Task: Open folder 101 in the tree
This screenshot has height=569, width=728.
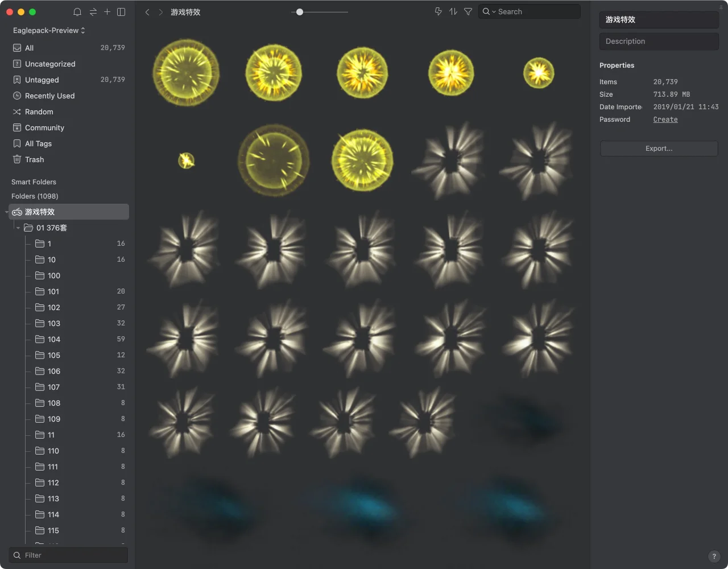Action: [68, 291]
